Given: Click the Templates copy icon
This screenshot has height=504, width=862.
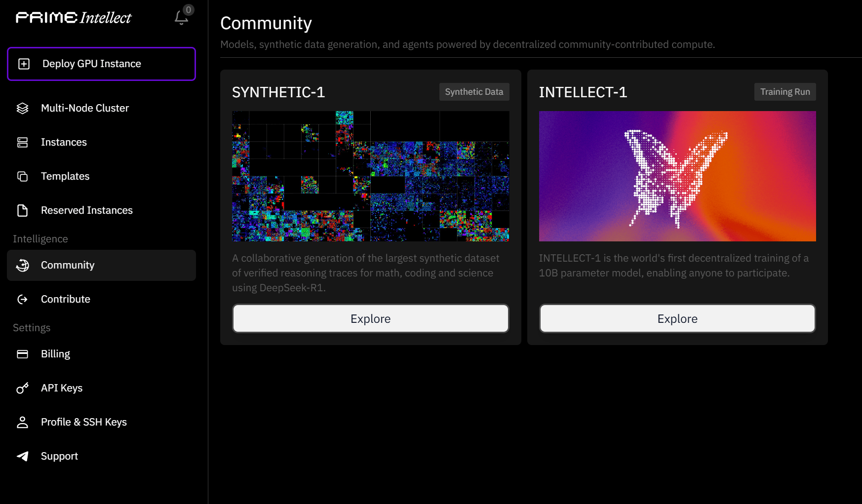Looking at the screenshot, I should point(23,176).
